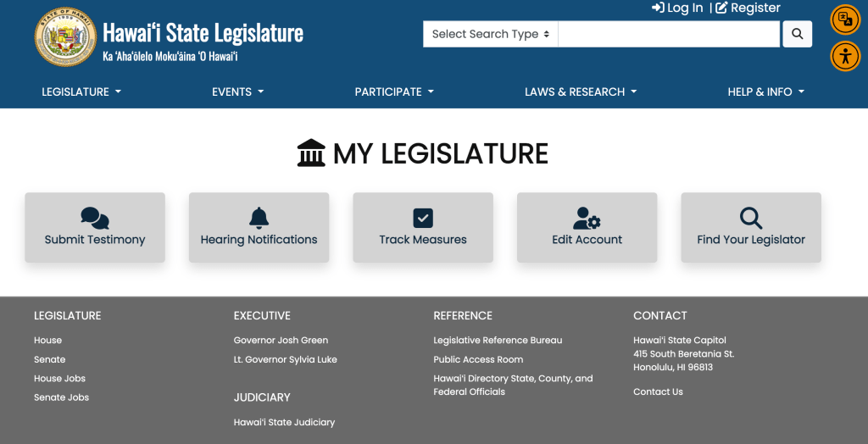Open the Select Search Type dropdown
Image resolution: width=868 pixels, height=444 pixels.
click(491, 34)
